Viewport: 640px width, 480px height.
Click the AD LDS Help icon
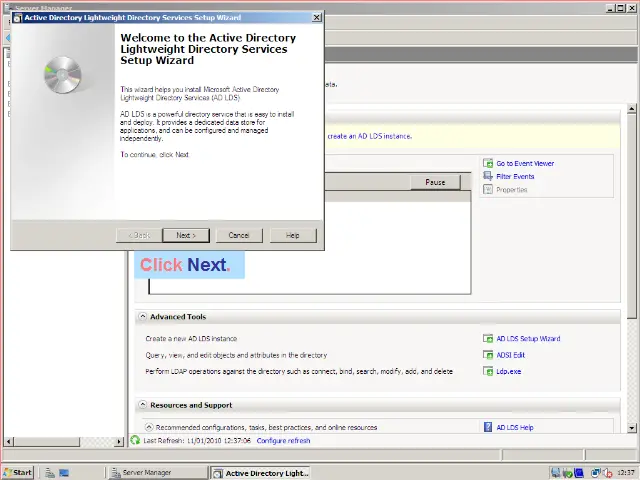[x=488, y=427]
